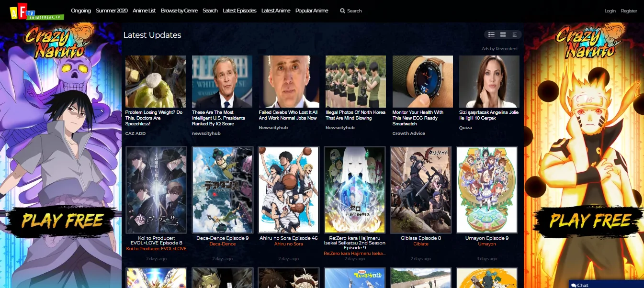Open the U.S. Presidents IQ ad image
Image resolution: width=644 pixels, height=288 pixels.
tap(222, 81)
